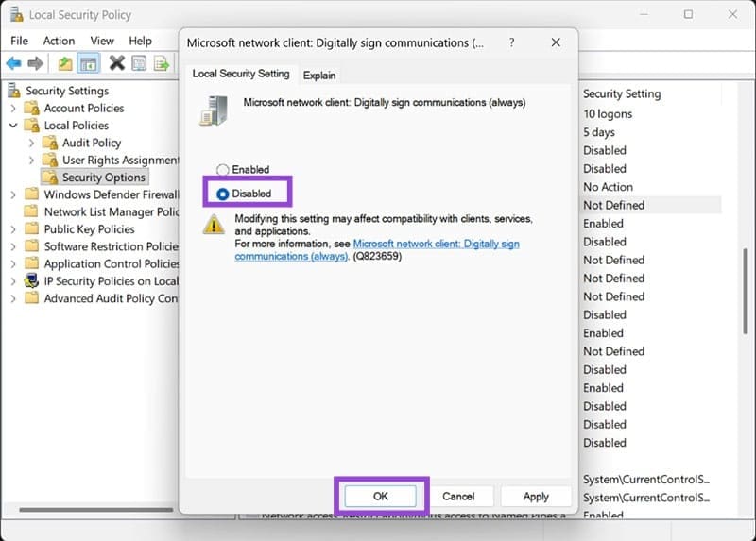This screenshot has width=756, height=541.
Task: Click the Security Options folder icon
Action: click(x=50, y=178)
